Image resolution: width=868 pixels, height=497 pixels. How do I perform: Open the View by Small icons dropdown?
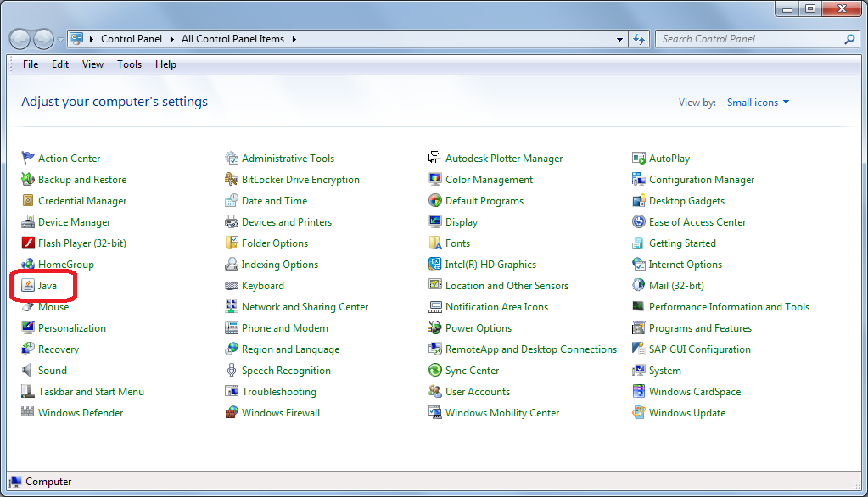758,103
